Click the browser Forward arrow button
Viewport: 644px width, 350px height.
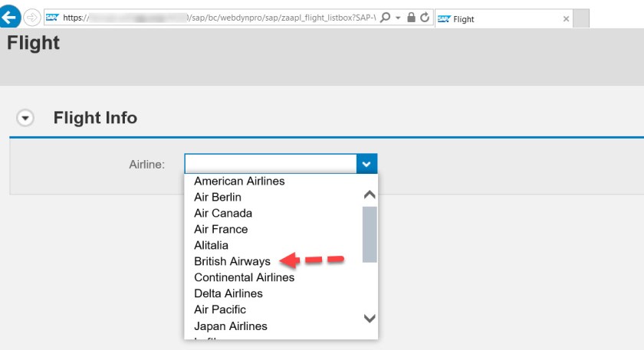[32, 17]
